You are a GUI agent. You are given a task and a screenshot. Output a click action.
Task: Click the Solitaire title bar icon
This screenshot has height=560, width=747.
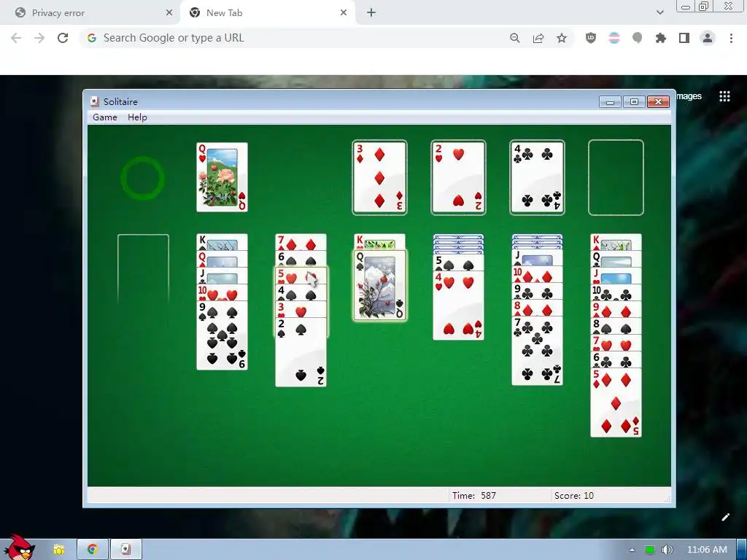click(x=95, y=101)
